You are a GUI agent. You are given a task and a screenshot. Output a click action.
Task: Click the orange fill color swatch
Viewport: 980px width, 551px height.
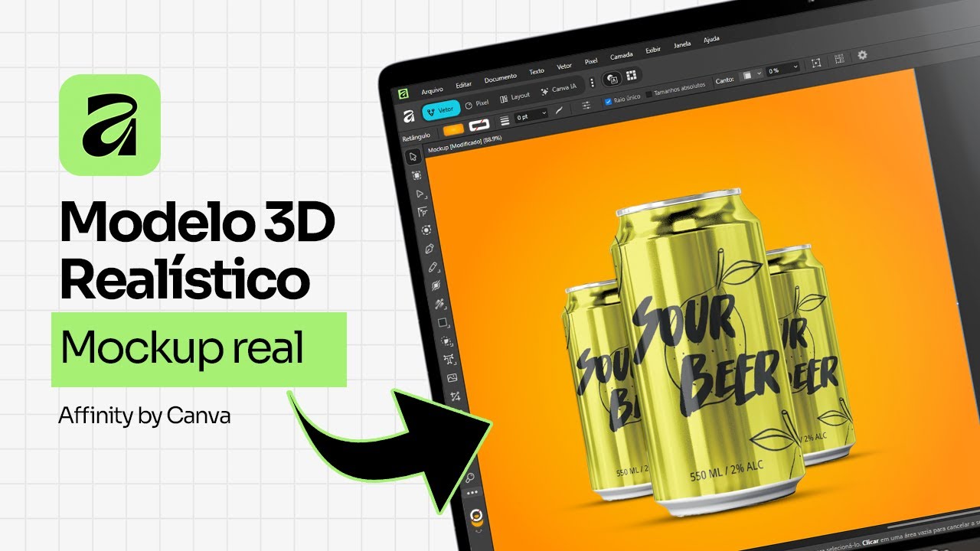coord(453,129)
